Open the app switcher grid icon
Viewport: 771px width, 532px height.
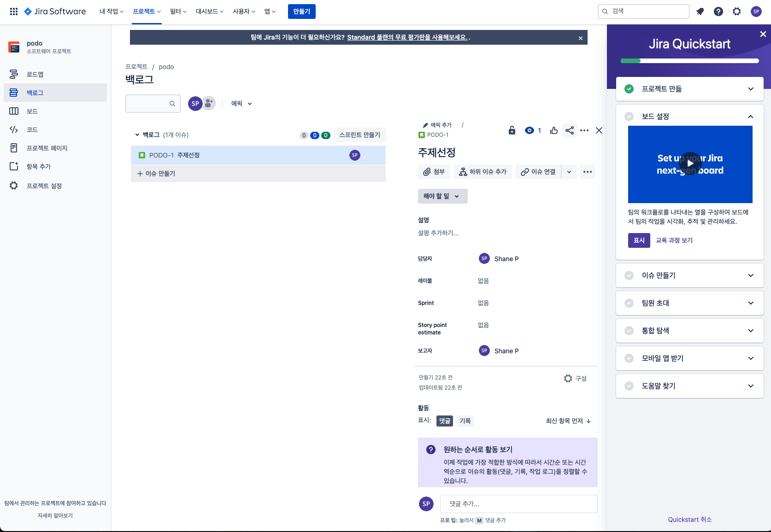[x=14, y=12]
